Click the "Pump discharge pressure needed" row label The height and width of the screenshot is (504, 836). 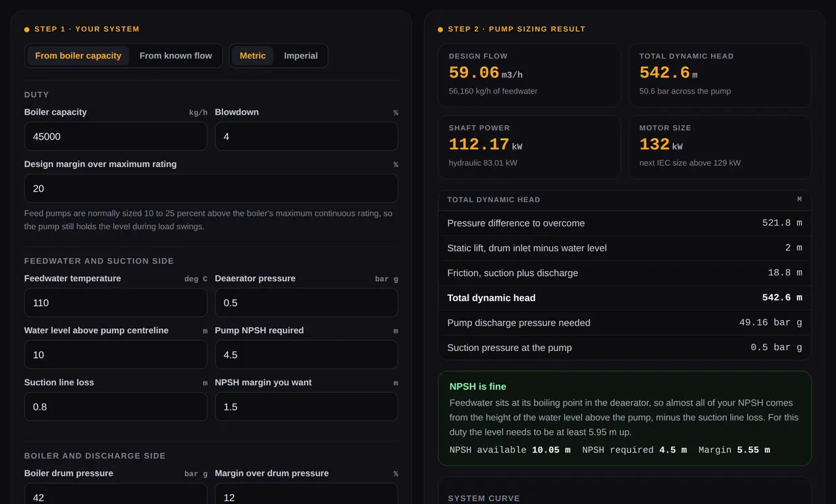[518, 323]
